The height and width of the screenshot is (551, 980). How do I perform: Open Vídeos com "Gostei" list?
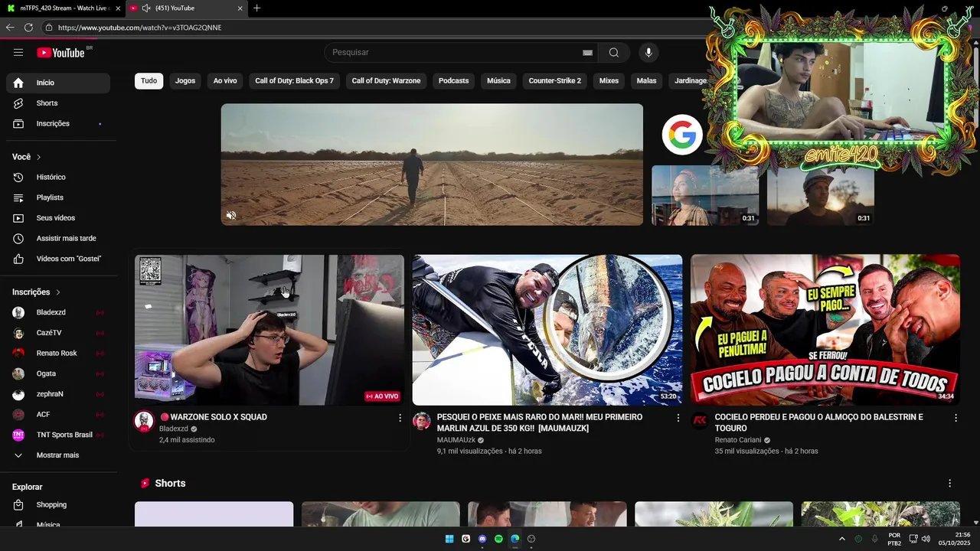(x=58, y=259)
